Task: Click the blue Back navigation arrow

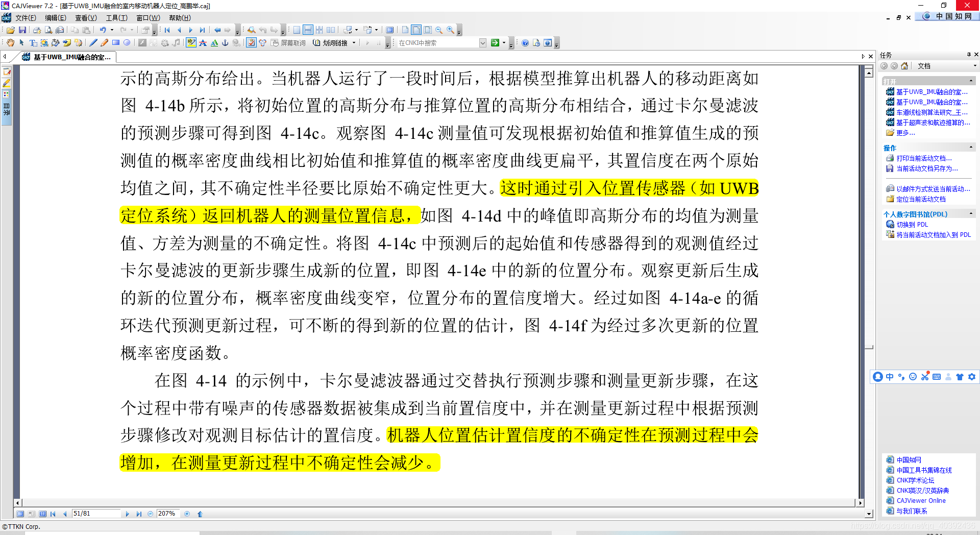Action: (x=217, y=30)
